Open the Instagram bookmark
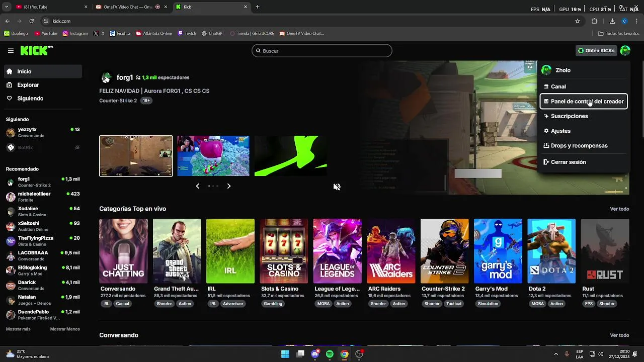This screenshot has width=644, height=362. coord(75,34)
